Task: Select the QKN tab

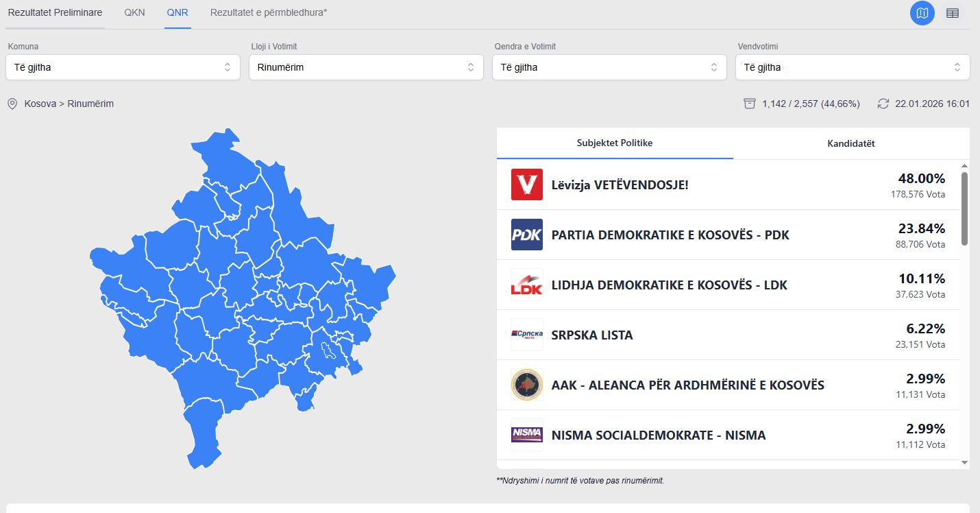Action: (134, 12)
